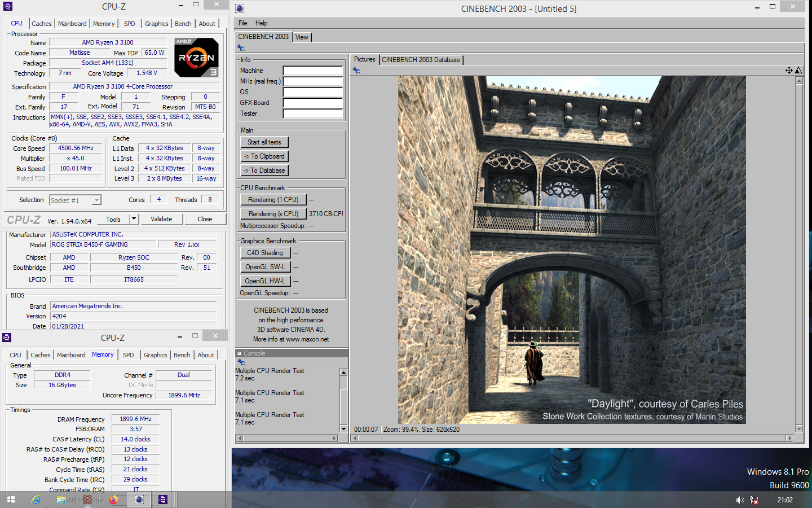Open bottom CPU-Z window title bar icon
The width and height of the screenshot is (812, 508).
7,338
